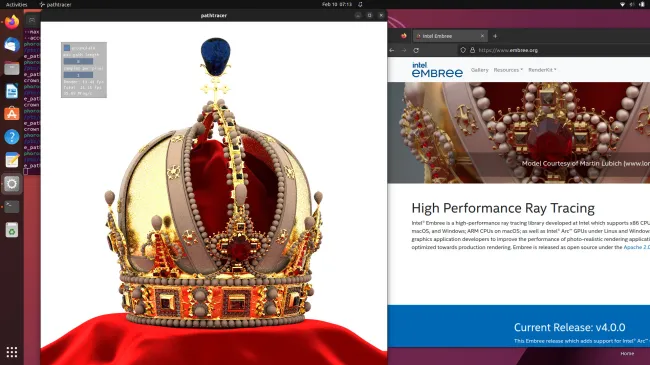
Task: Expand the Resources dropdown menu
Action: [508, 70]
